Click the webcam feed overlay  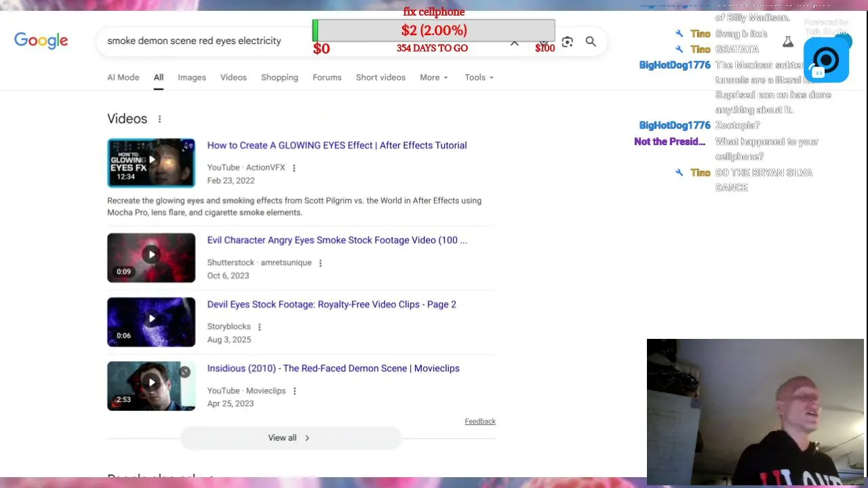tap(755, 412)
